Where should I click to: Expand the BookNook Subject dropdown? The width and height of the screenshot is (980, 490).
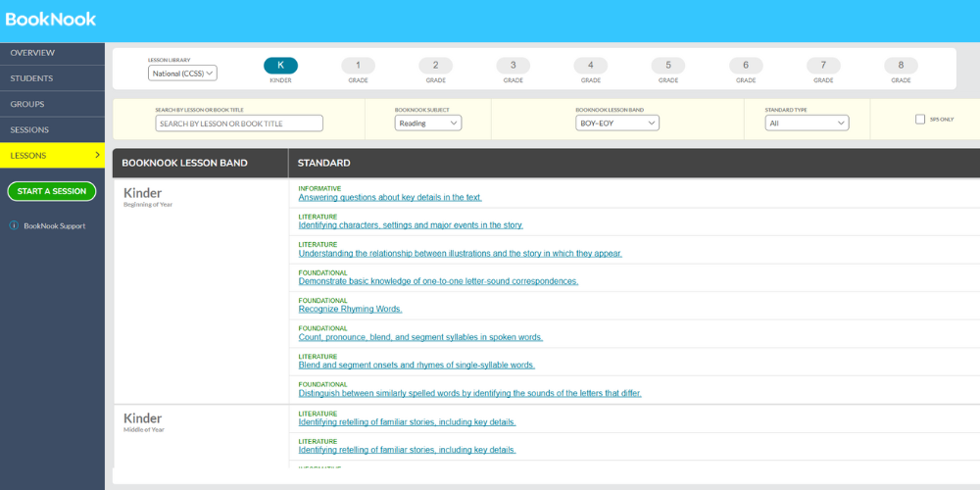point(428,123)
